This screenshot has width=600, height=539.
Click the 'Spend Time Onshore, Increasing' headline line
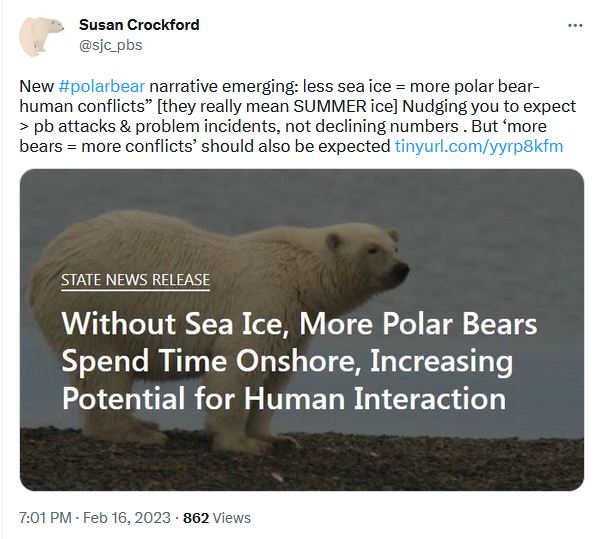click(287, 362)
